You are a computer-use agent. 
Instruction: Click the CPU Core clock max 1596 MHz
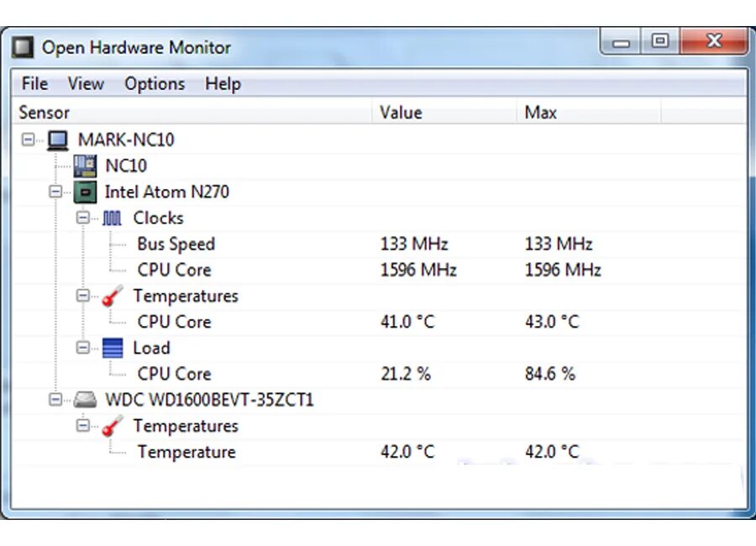[x=563, y=270]
